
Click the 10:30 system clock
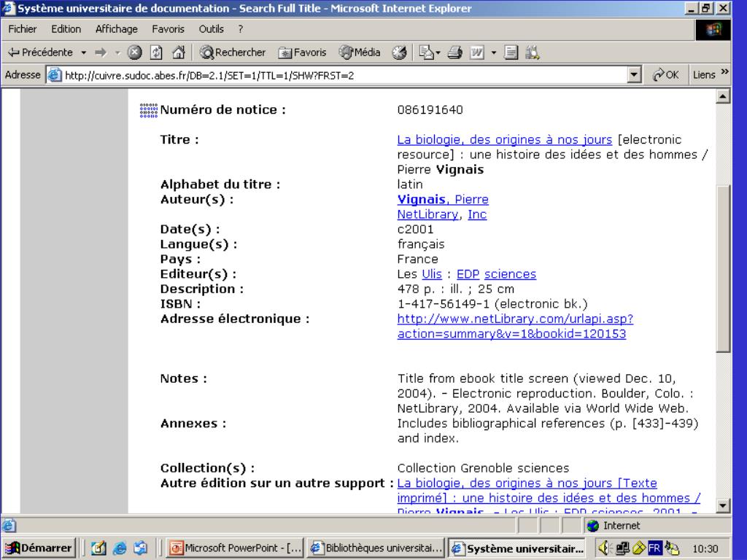click(705, 549)
